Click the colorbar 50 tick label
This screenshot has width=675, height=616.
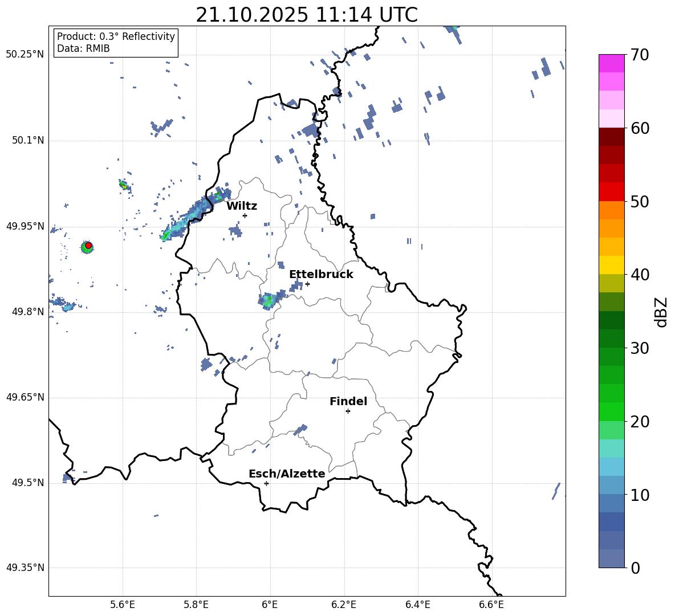click(x=640, y=201)
